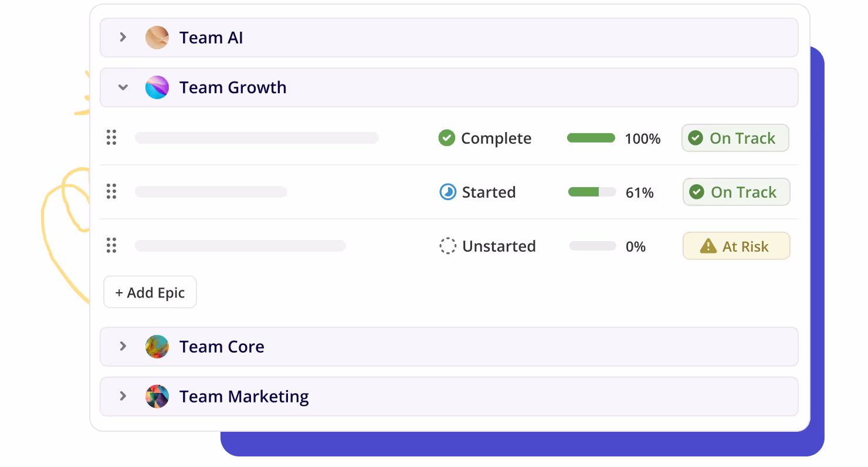Select the Team Marketing header label
Viewport: 868px width, 467px height.
pos(244,397)
